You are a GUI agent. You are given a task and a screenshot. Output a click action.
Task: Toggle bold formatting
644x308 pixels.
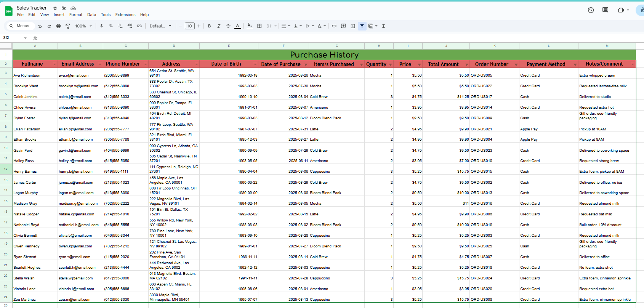(209, 26)
